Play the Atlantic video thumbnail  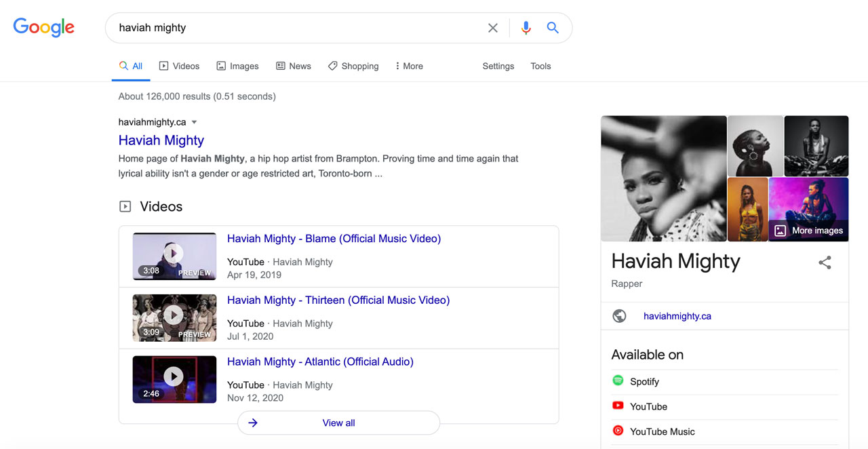(174, 380)
